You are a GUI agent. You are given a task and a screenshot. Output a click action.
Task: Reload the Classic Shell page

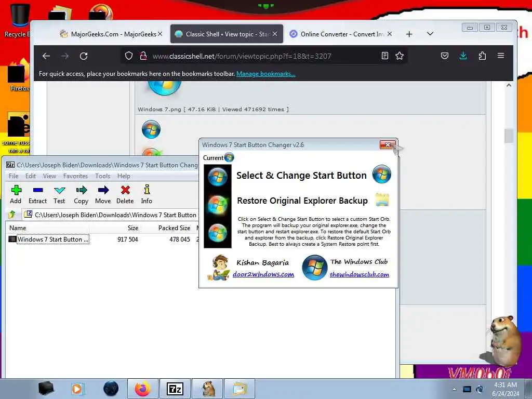pos(84,56)
